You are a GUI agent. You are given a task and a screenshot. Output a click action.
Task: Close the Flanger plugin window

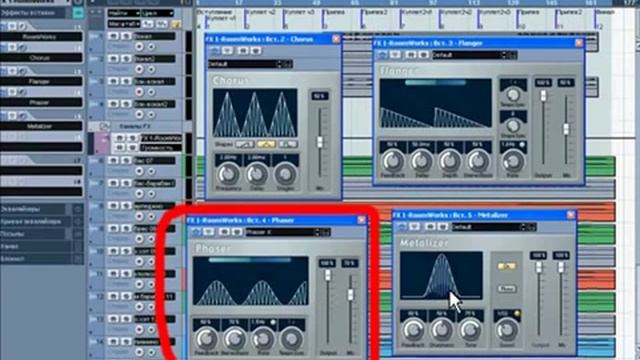coord(578,43)
